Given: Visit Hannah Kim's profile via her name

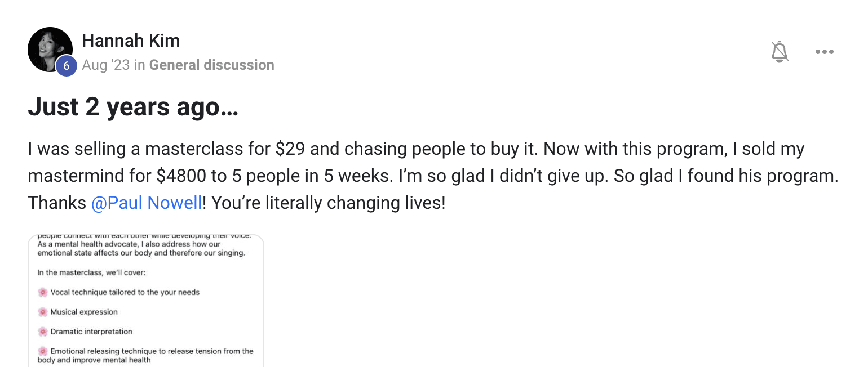Looking at the screenshot, I should (131, 41).
